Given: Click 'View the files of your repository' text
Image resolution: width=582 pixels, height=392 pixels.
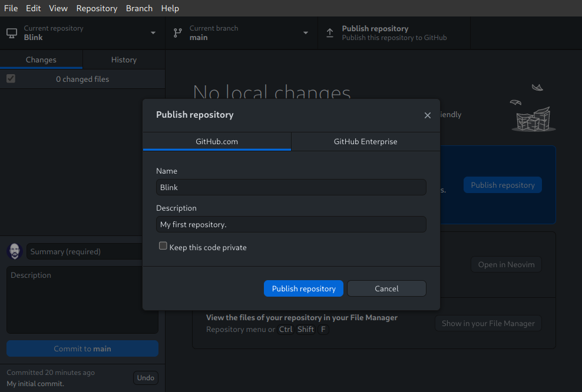Looking at the screenshot, I should coord(302,317).
